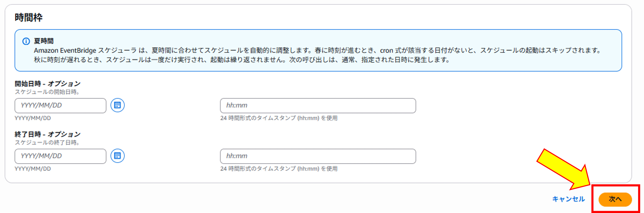The height and width of the screenshot is (213, 644).
Task: Open calendar picker for 開始日時
Action: click(x=118, y=105)
